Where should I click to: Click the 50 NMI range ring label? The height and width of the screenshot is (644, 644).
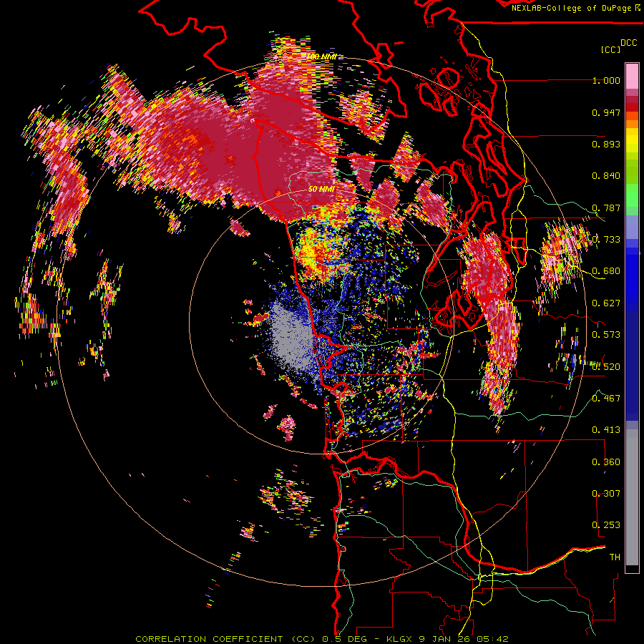tap(321, 190)
